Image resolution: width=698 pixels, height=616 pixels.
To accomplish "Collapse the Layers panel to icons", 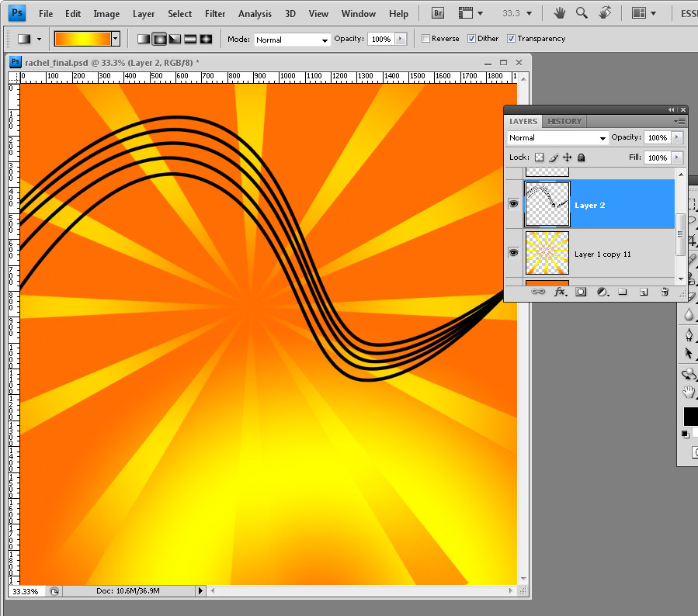I will tap(671, 109).
